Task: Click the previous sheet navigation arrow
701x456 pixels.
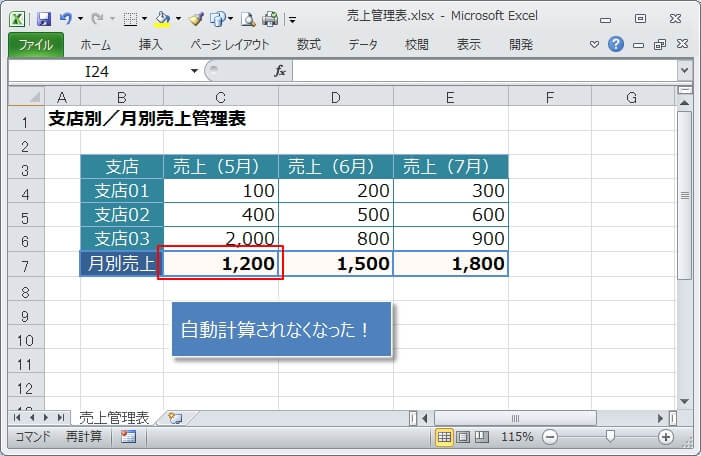Action: click(32, 418)
